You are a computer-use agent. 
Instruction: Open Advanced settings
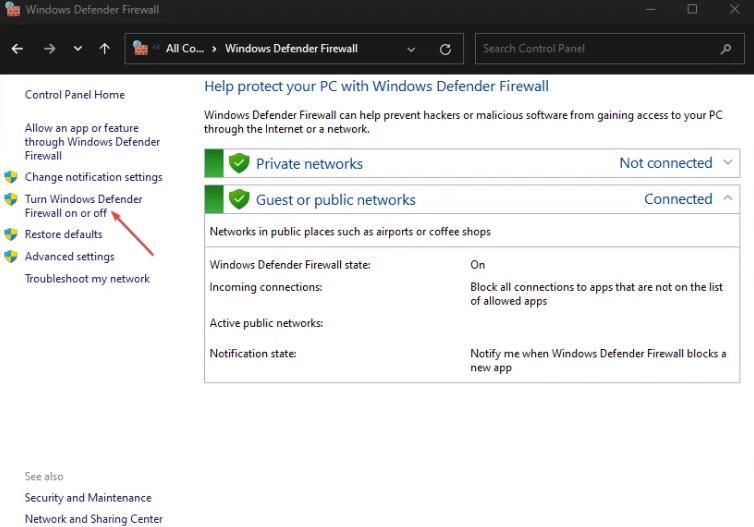pyautogui.click(x=70, y=256)
